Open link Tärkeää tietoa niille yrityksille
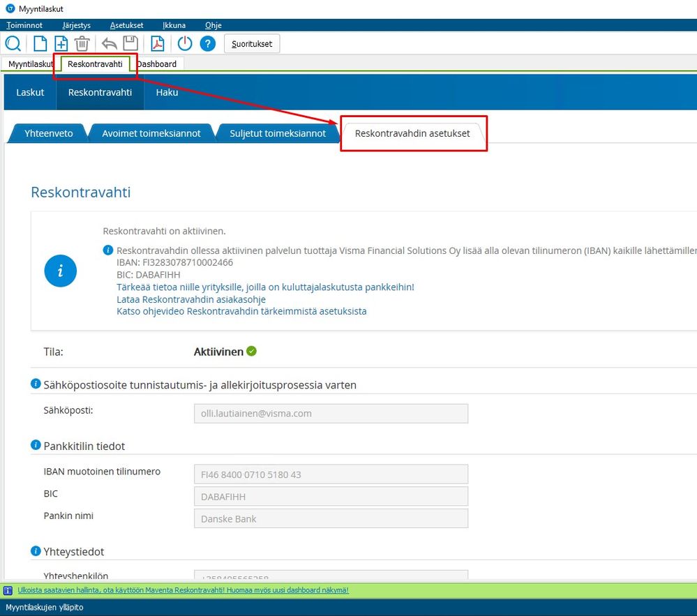 265,287
